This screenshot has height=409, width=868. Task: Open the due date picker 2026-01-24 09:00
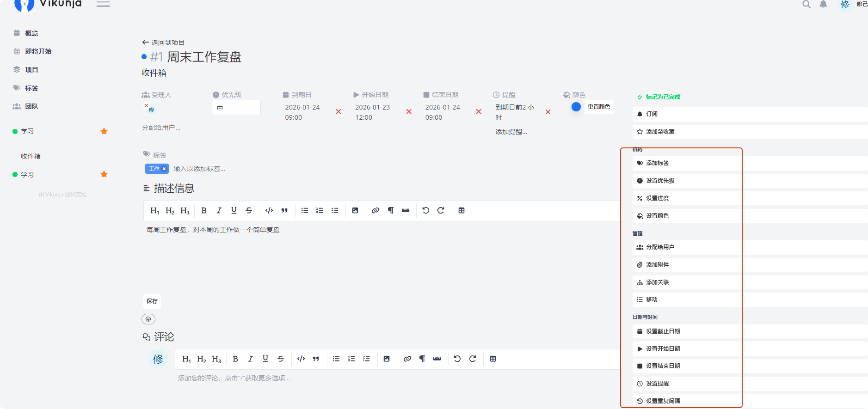[302, 112]
